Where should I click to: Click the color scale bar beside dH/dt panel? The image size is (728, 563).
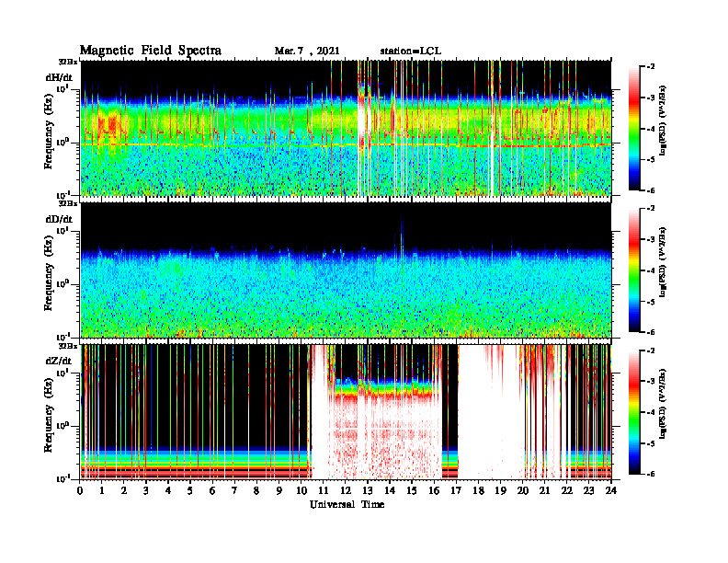[634, 129]
